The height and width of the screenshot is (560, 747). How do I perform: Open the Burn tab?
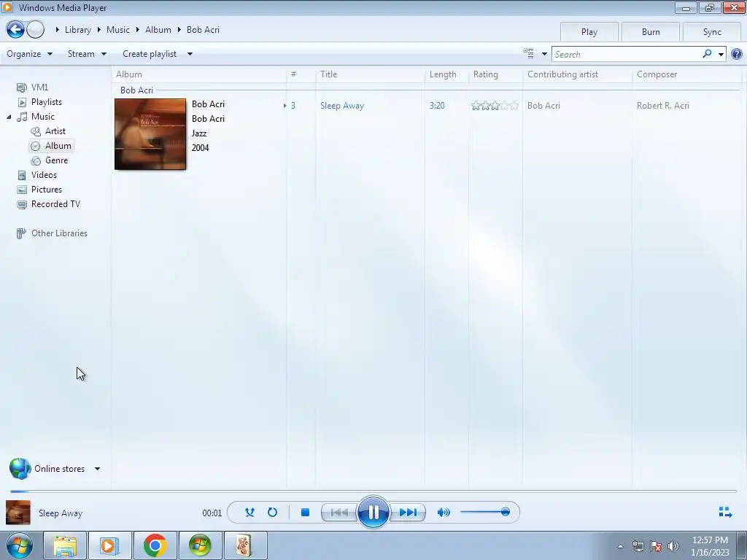[651, 32]
